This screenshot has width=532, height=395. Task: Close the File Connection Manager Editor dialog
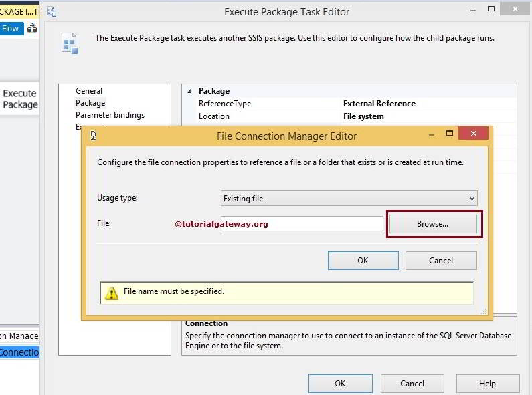pos(474,134)
